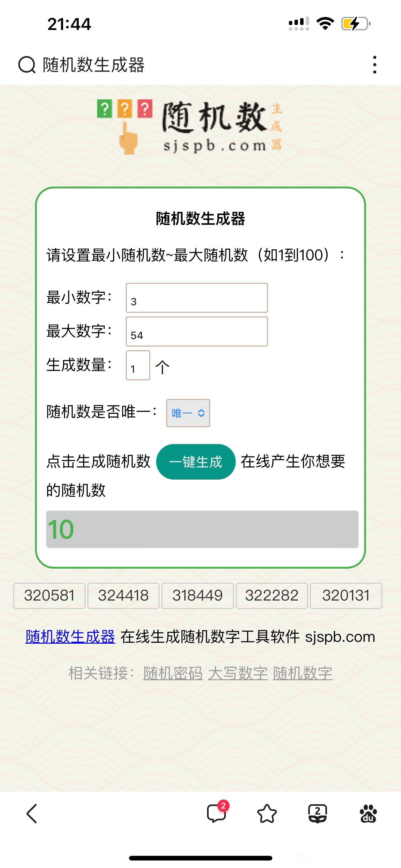
Task: Focus the 最小数字 input field
Action: click(197, 298)
